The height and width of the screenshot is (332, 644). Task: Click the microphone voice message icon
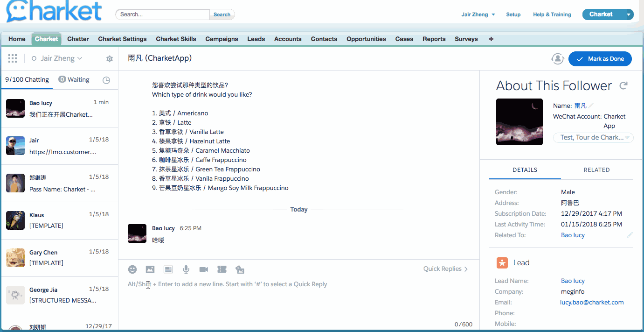pyautogui.click(x=186, y=269)
